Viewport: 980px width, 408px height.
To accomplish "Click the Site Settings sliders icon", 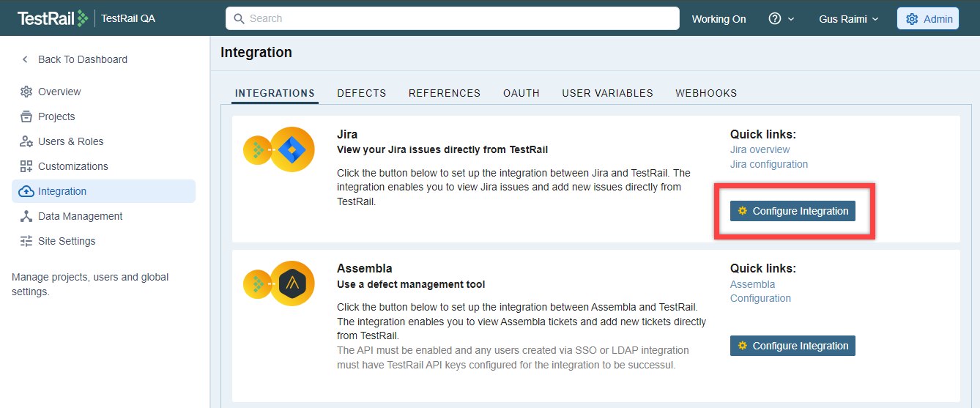I will 26,241.
